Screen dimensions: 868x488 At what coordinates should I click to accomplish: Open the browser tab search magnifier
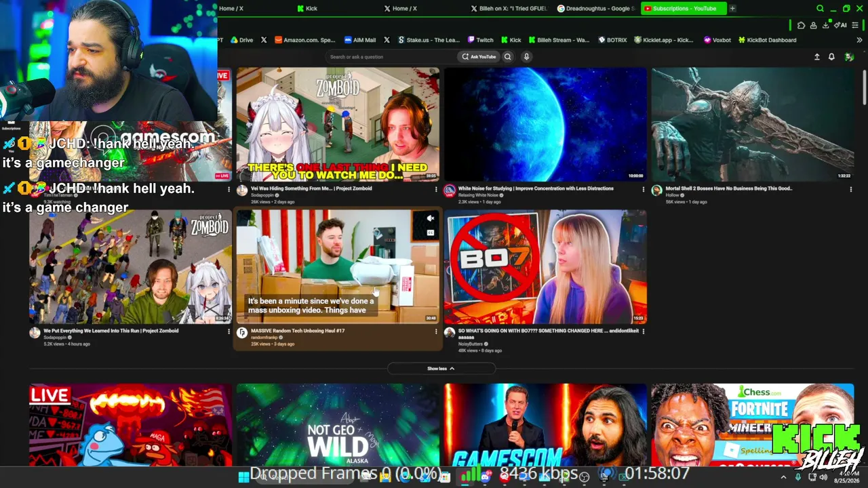pyautogui.click(x=820, y=9)
